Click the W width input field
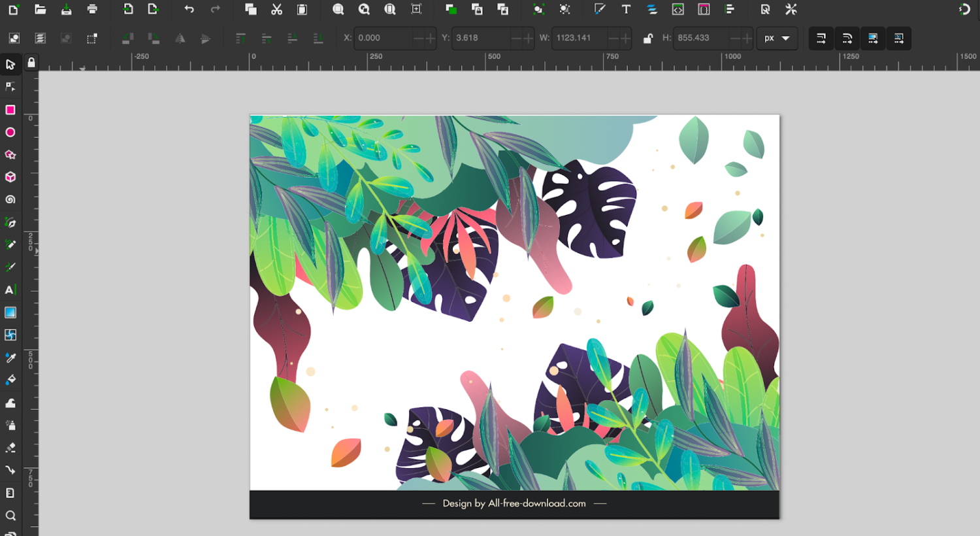Screen dimensions: 980x536 tap(579, 38)
